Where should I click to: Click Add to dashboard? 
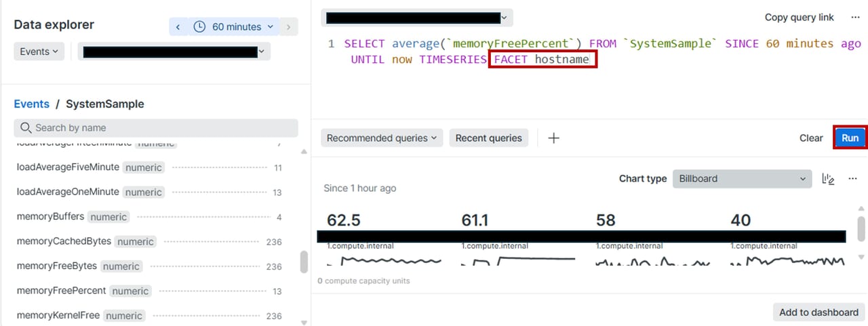pyautogui.click(x=818, y=312)
